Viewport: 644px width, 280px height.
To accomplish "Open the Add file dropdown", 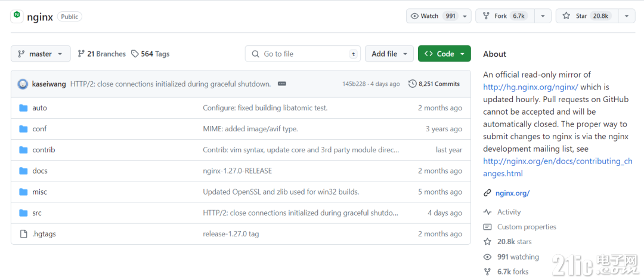I will pyautogui.click(x=389, y=54).
